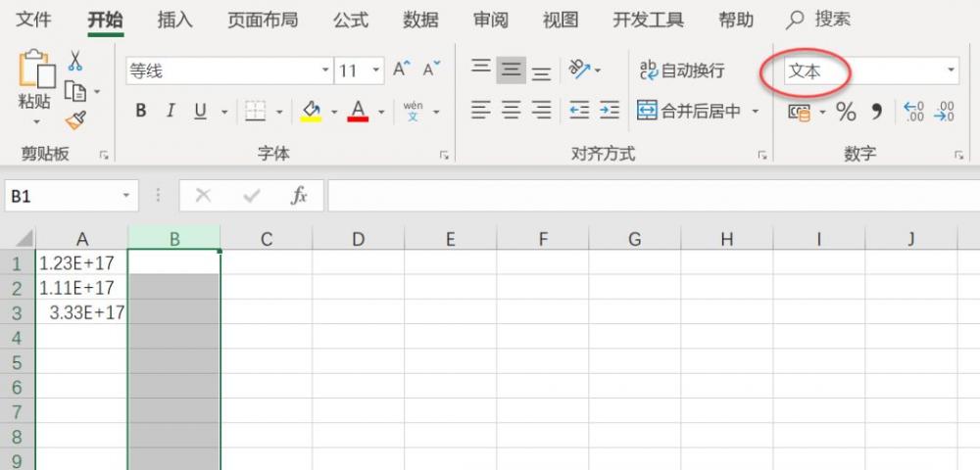Viewport: 980px width, 470px height.
Task: Open 字体 dialog launcher
Action: pyautogui.click(x=444, y=156)
